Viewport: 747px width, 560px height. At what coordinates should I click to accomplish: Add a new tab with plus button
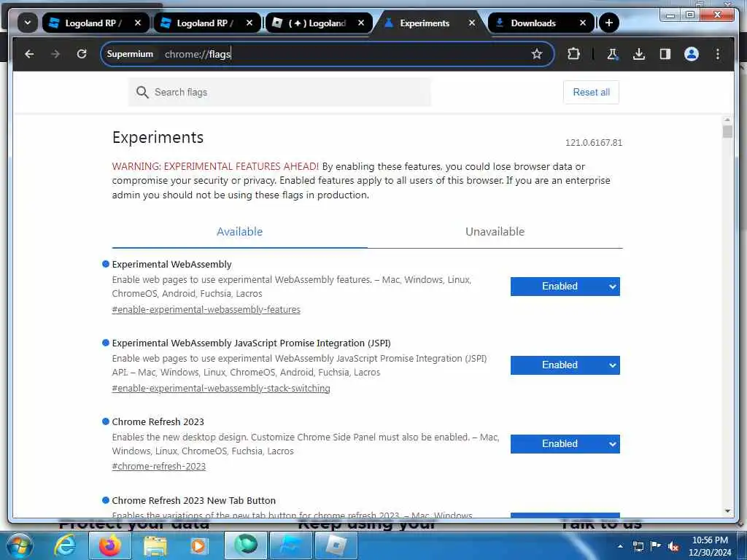click(x=609, y=23)
